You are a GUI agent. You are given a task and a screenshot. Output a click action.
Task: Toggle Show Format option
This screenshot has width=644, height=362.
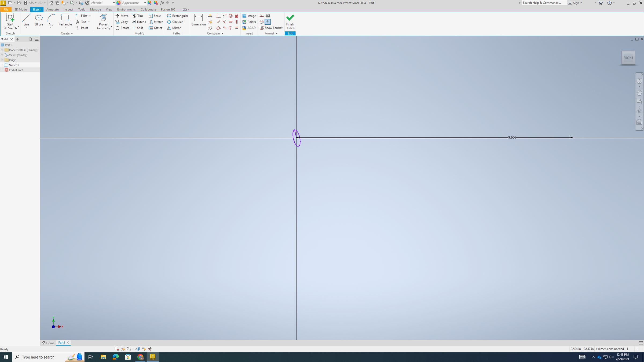[271, 28]
